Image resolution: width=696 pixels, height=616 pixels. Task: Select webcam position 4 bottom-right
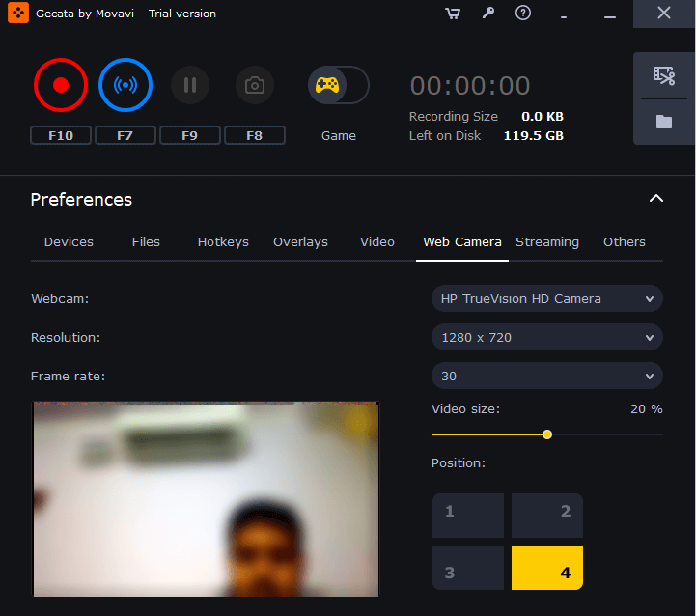pyautogui.click(x=546, y=568)
